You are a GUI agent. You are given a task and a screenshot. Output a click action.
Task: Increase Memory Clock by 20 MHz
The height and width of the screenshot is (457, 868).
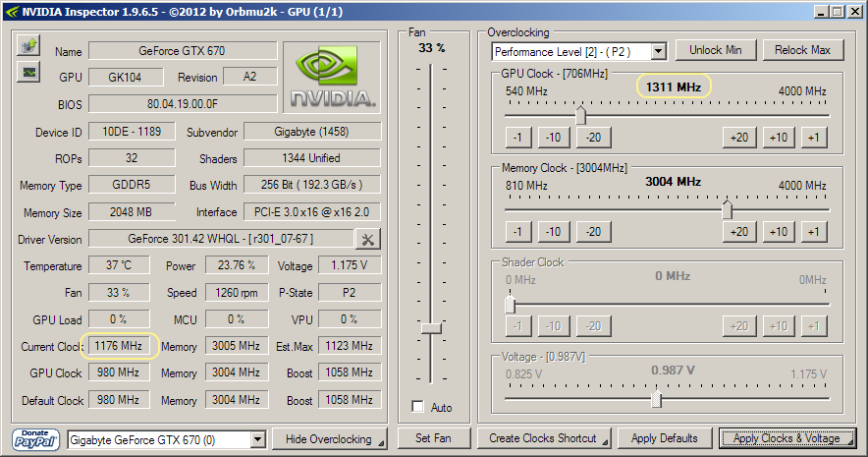[739, 232]
